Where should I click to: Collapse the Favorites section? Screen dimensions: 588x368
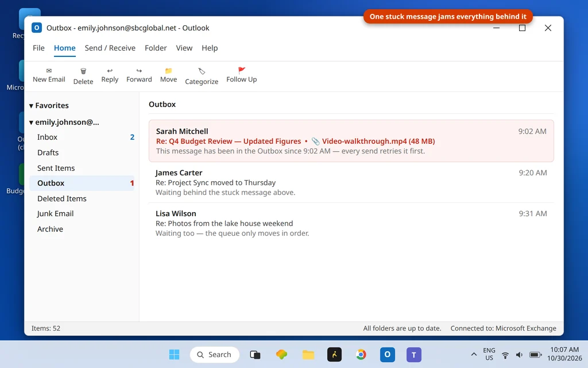pyautogui.click(x=31, y=106)
